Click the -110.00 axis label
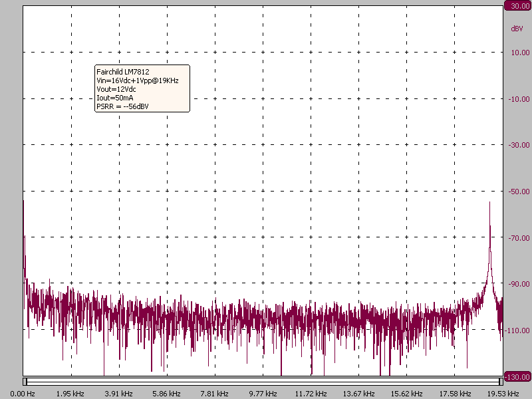The width and height of the screenshot is (532, 399). point(518,331)
